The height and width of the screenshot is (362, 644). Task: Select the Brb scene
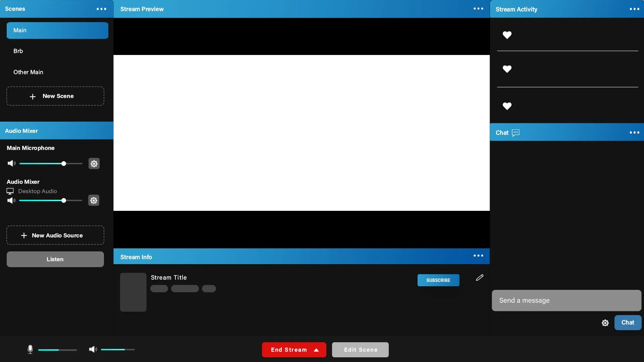click(x=18, y=51)
